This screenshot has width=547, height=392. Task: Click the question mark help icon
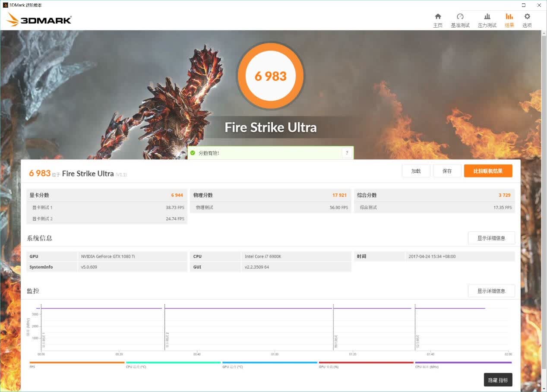pos(347,153)
